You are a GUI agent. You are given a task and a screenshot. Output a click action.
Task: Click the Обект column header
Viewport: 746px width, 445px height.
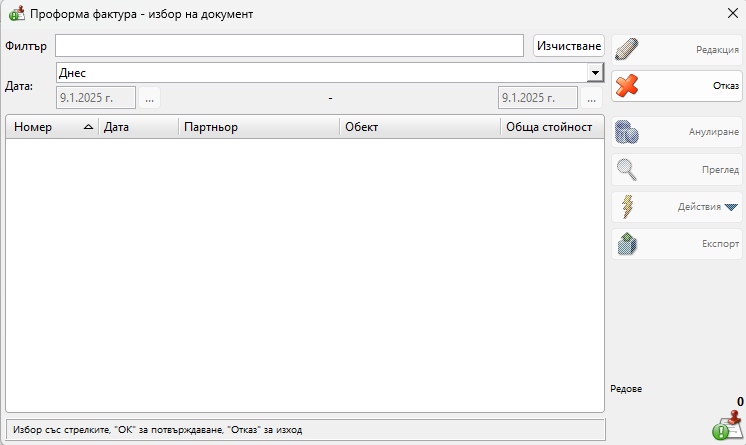pyautogui.click(x=419, y=127)
